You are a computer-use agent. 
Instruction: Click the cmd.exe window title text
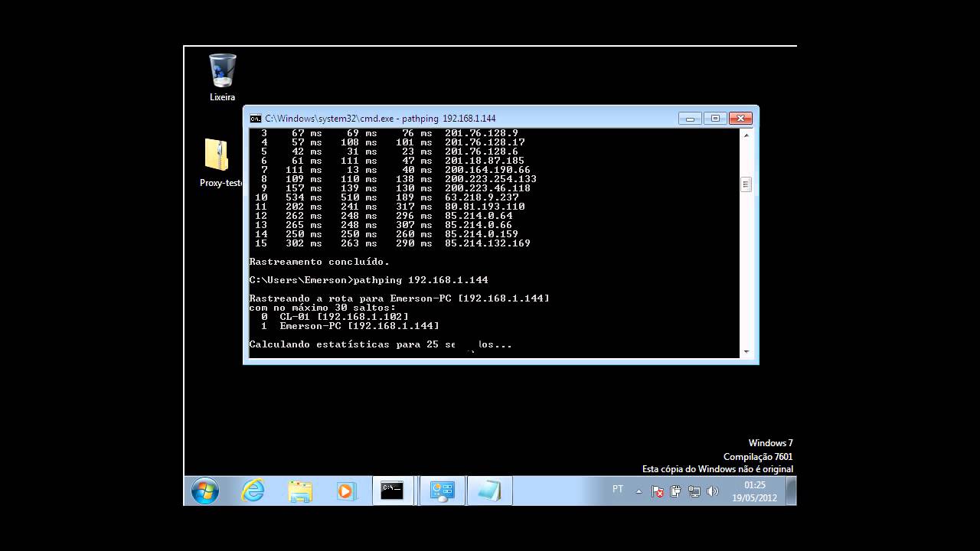click(x=381, y=119)
